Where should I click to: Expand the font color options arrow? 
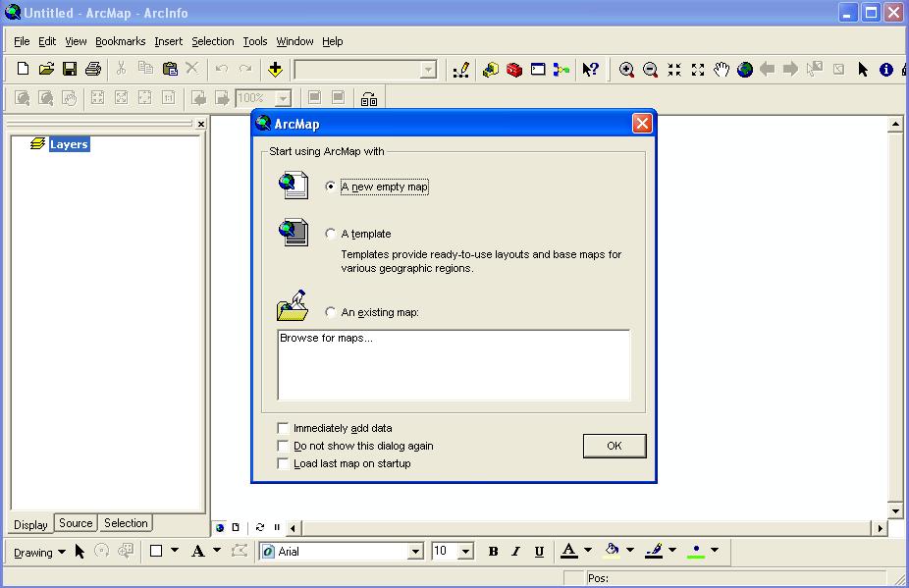588,550
